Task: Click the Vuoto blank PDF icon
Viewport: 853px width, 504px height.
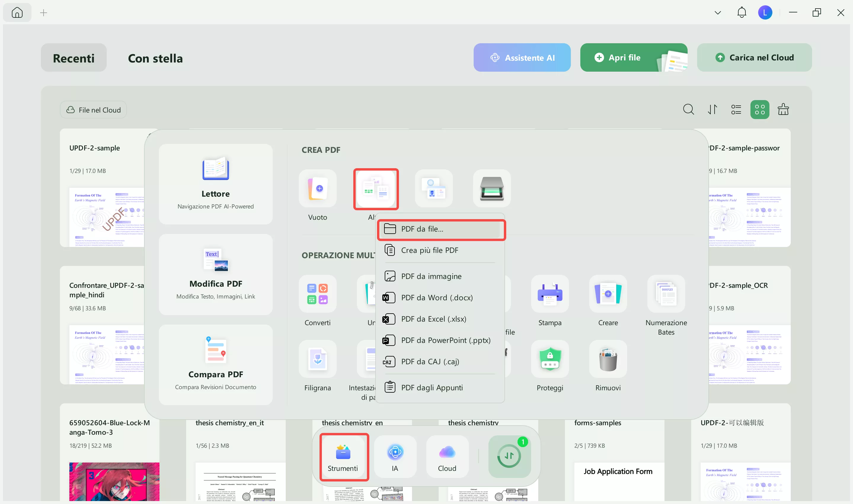Action: click(x=317, y=189)
